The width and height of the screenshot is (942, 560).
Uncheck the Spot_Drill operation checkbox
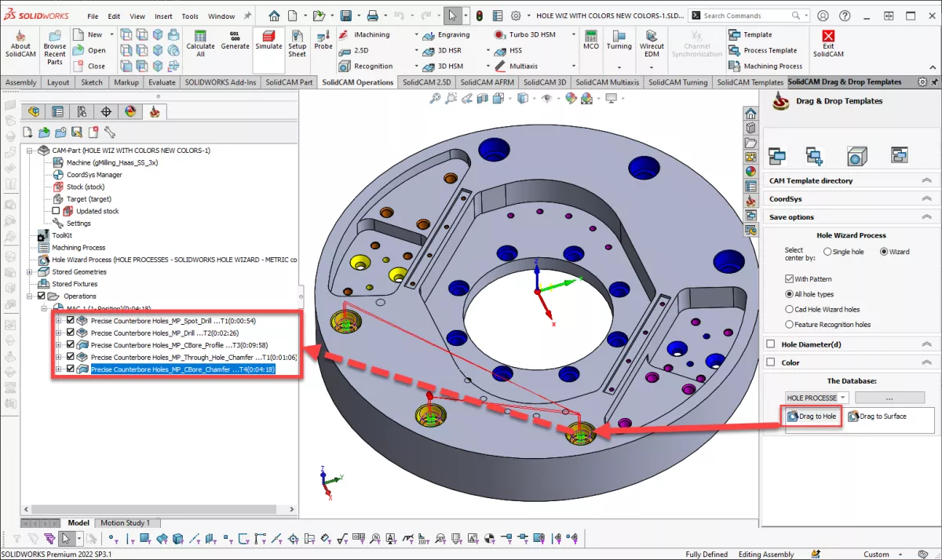(x=71, y=320)
